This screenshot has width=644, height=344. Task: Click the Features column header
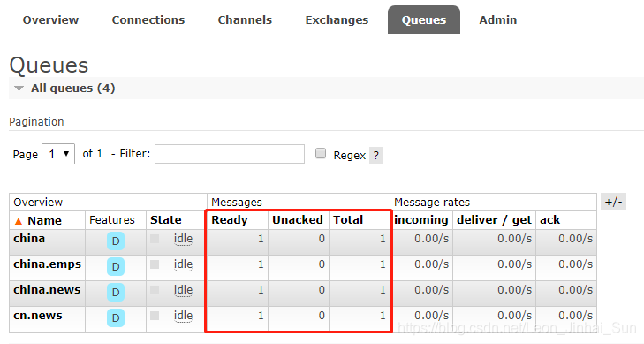[x=112, y=220]
